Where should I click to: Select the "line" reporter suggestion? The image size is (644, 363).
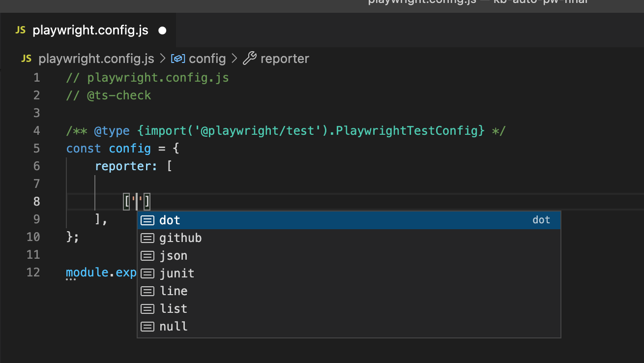click(174, 291)
